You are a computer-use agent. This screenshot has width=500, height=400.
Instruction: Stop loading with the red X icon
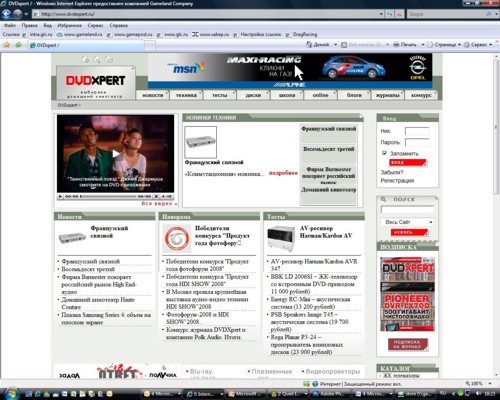[x=400, y=14]
